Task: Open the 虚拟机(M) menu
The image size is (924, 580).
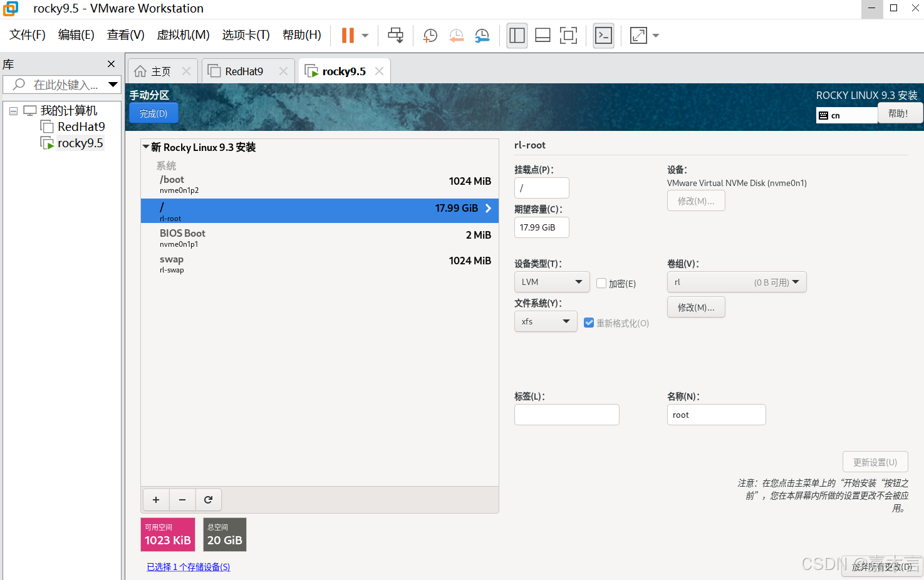Action: point(183,35)
